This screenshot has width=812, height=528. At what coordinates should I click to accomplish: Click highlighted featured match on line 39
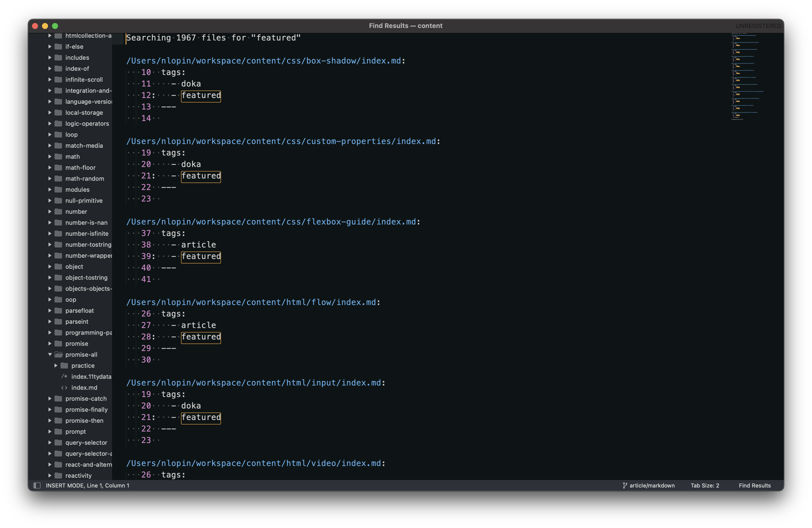click(x=200, y=256)
